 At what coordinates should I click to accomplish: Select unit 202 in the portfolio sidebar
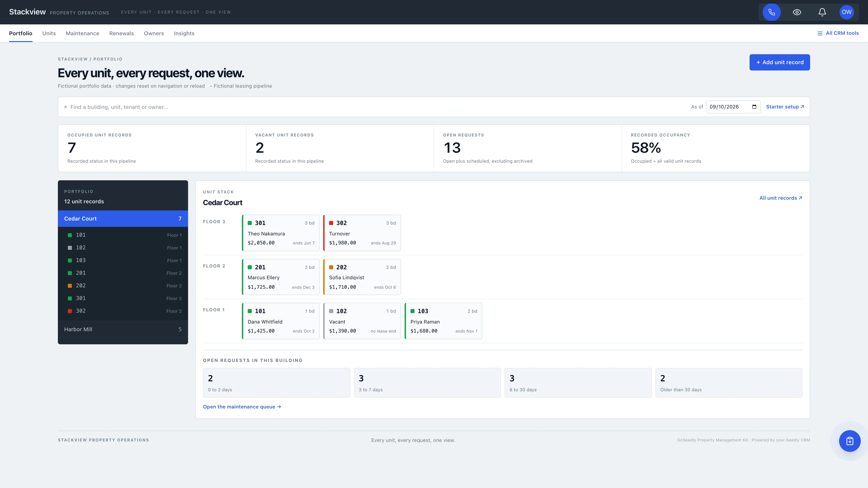coord(123,286)
